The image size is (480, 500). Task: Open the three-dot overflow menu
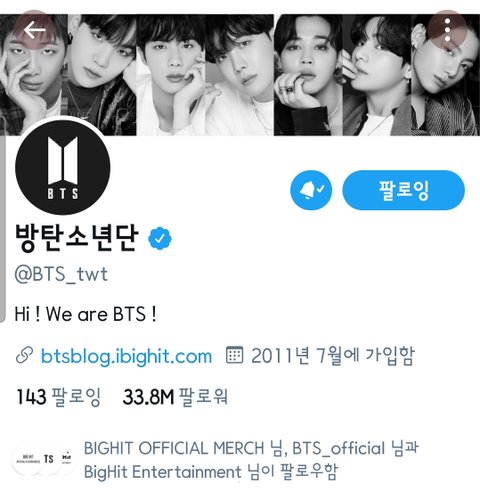[448, 30]
